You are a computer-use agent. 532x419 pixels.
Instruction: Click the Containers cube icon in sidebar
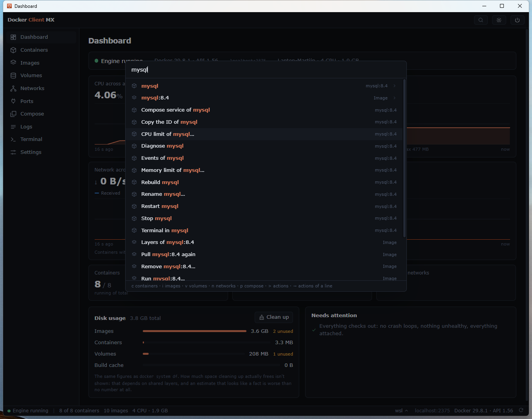pyautogui.click(x=13, y=50)
